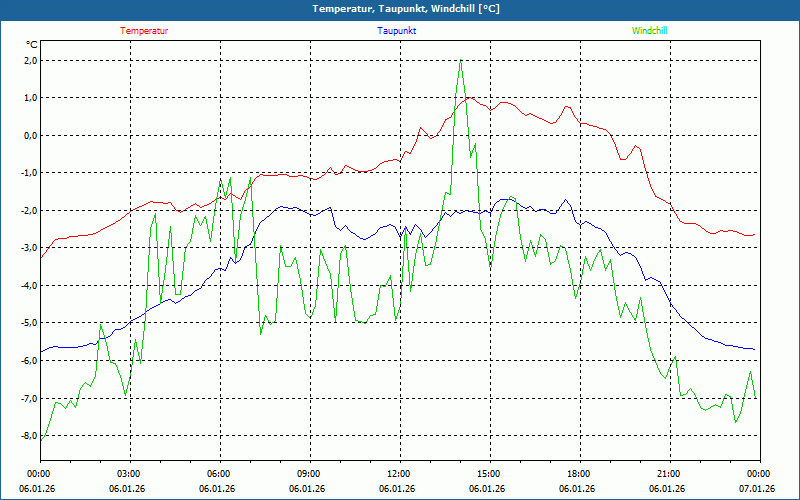
Task: Select the 06:00 time axis label
Action: (x=219, y=474)
